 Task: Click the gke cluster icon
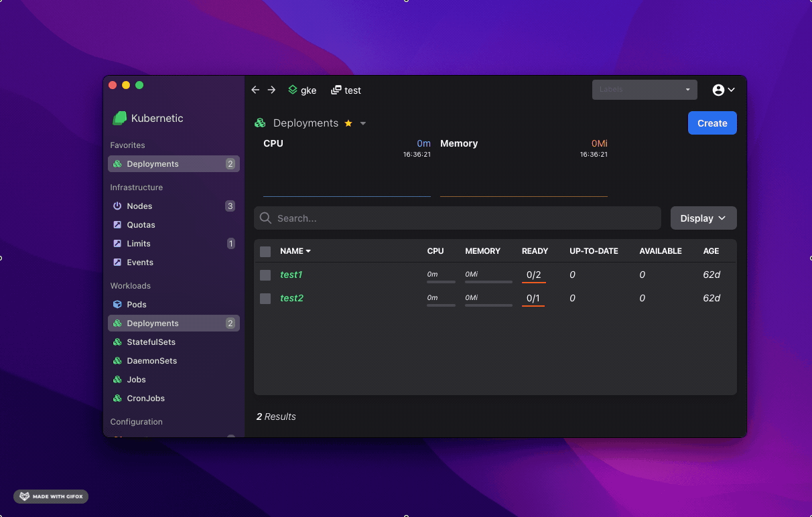click(293, 90)
